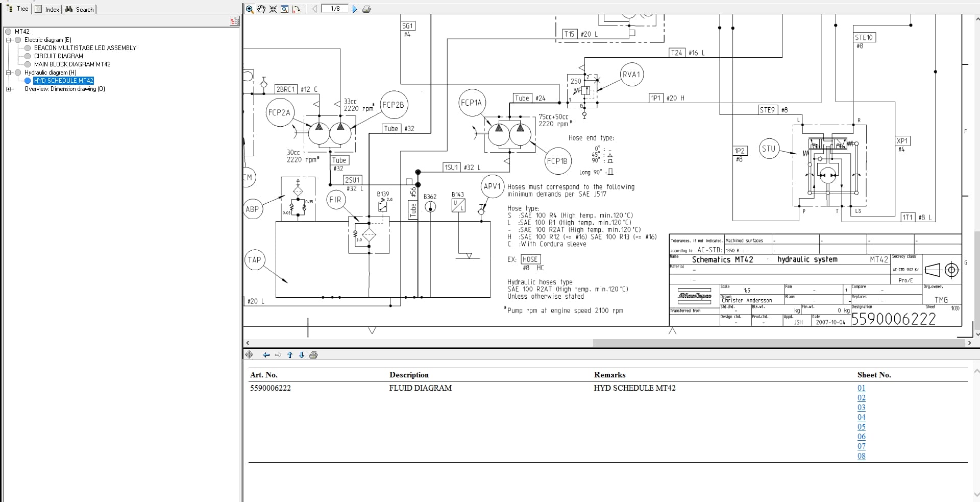Switch to the Index tab

pos(47,9)
